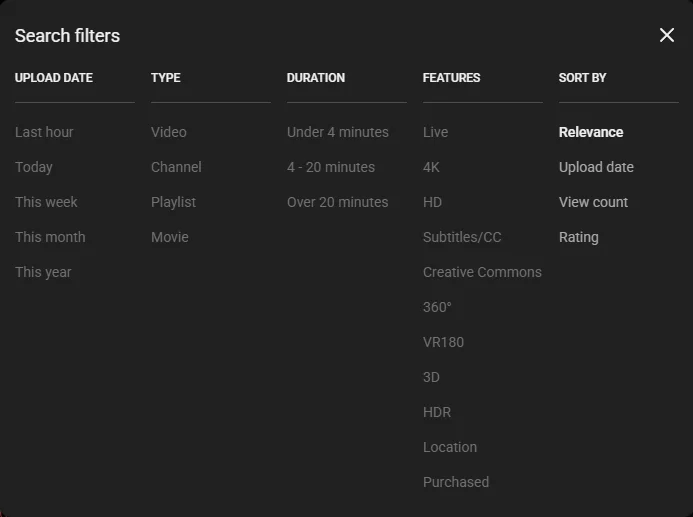Enable the Live feature filter
This screenshot has height=517, width=693.
435,132
